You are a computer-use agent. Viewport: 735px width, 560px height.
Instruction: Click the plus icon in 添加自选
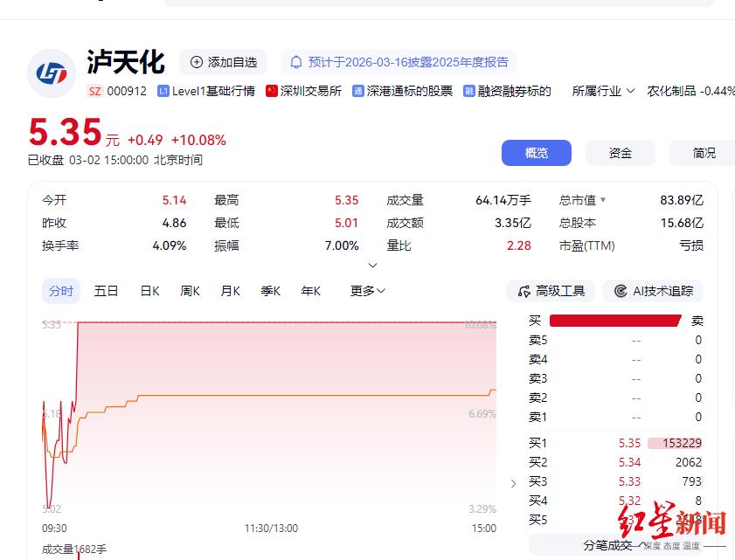(x=197, y=62)
